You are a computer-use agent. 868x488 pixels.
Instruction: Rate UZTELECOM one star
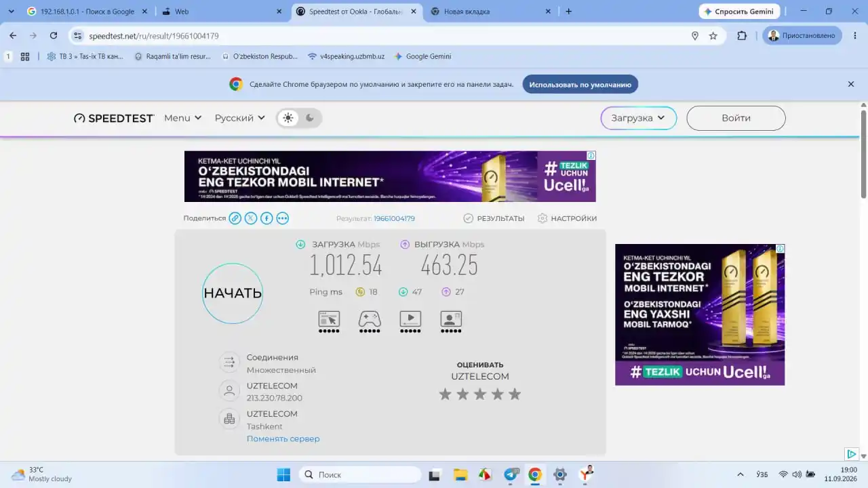(x=445, y=394)
